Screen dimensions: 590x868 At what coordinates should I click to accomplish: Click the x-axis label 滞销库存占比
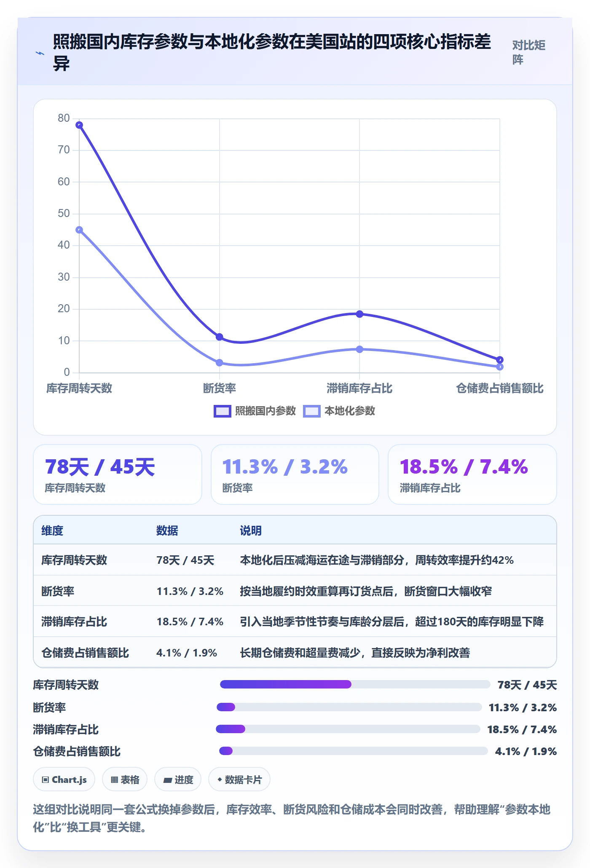point(359,388)
